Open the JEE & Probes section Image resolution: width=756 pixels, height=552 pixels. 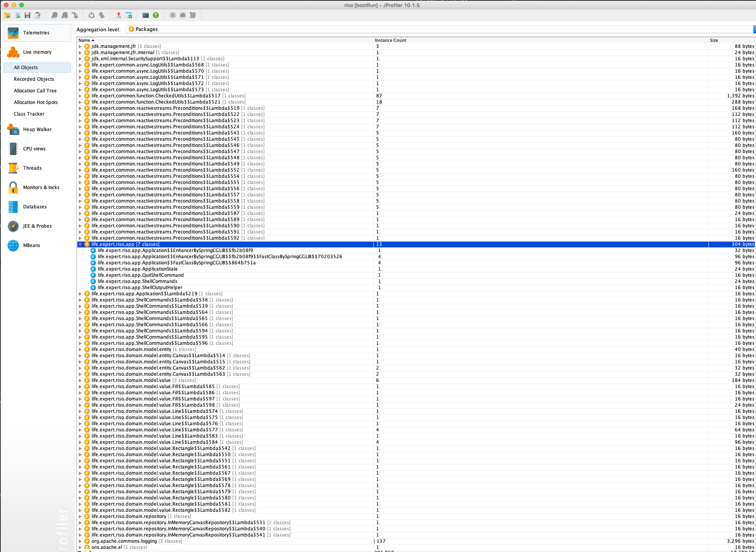coord(37,226)
